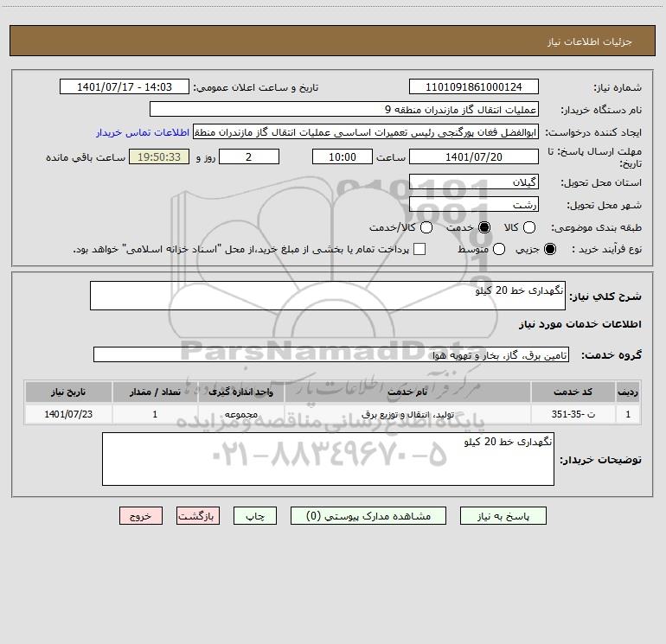
Task: Click the شماره نیاز label
Action: tap(618, 88)
